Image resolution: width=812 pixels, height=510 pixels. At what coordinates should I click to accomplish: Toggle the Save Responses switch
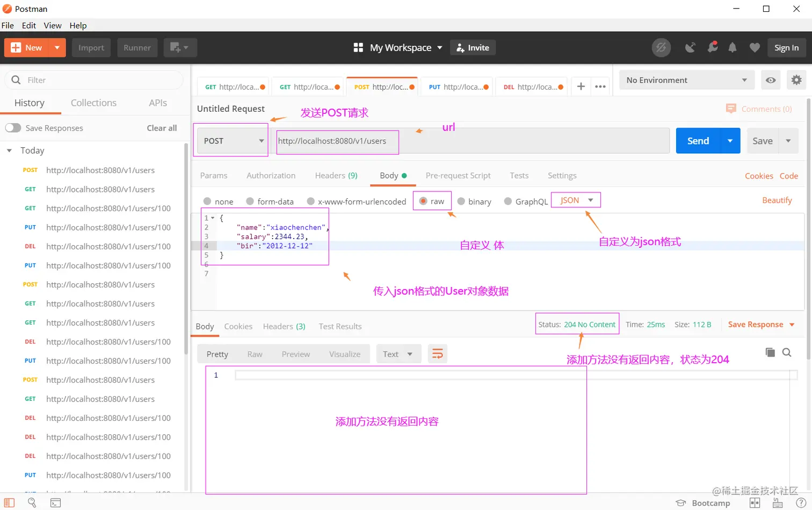pyautogui.click(x=13, y=128)
